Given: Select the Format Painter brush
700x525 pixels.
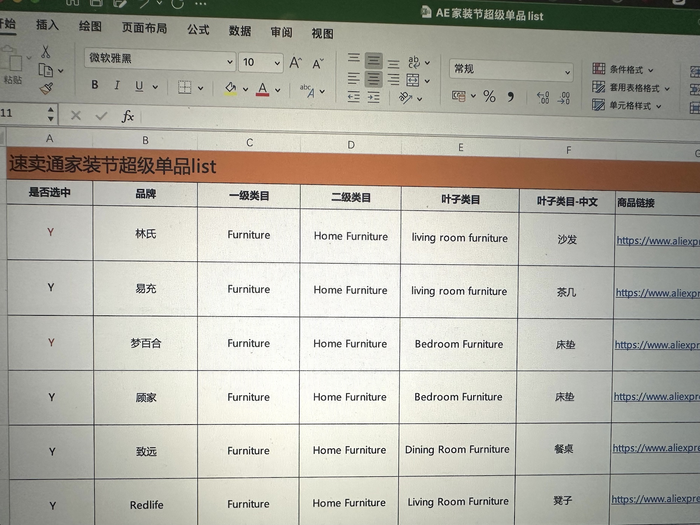Looking at the screenshot, I should (x=46, y=89).
